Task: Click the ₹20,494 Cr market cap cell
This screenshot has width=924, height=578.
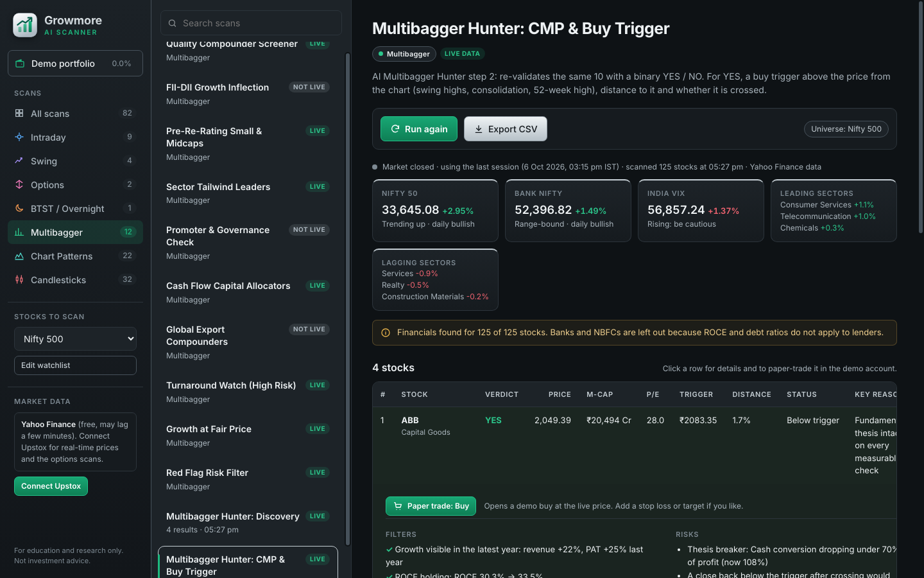Action: pyautogui.click(x=609, y=420)
